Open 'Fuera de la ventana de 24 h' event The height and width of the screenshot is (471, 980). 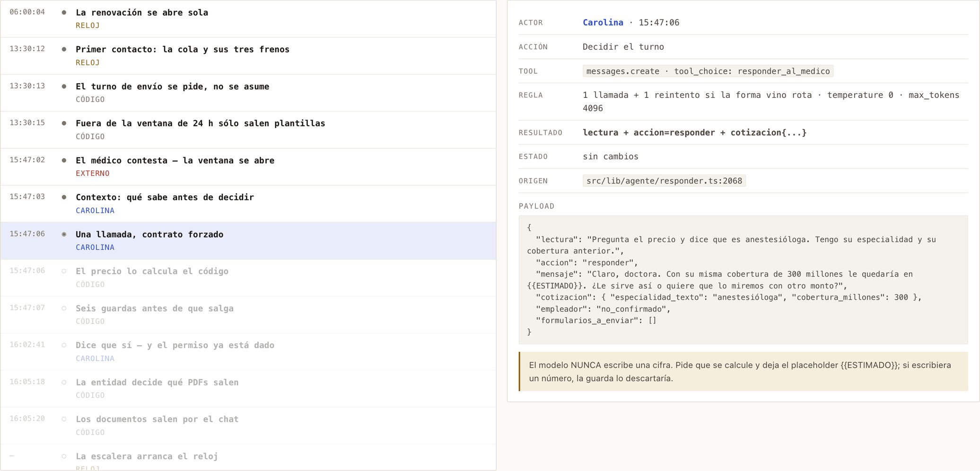click(x=248, y=130)
